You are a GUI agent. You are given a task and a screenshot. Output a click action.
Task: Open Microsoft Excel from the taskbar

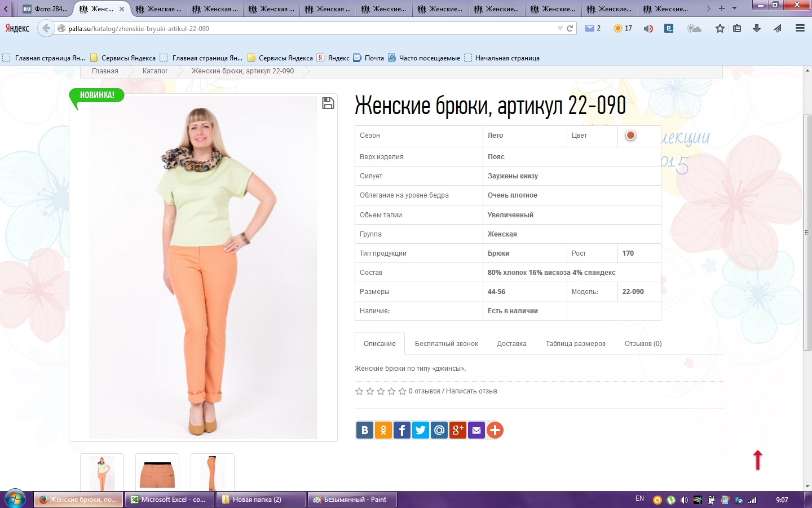(169, 500)
